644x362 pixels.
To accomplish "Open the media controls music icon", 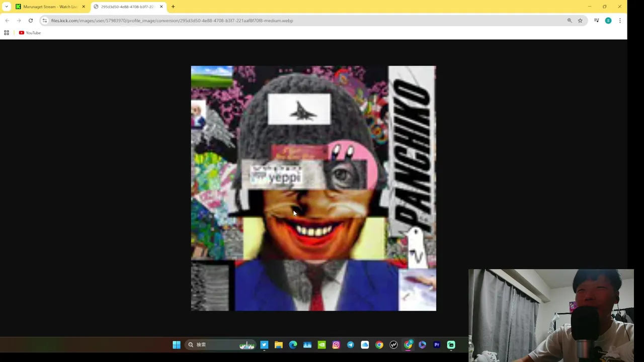I will click(x=596, y=21).
